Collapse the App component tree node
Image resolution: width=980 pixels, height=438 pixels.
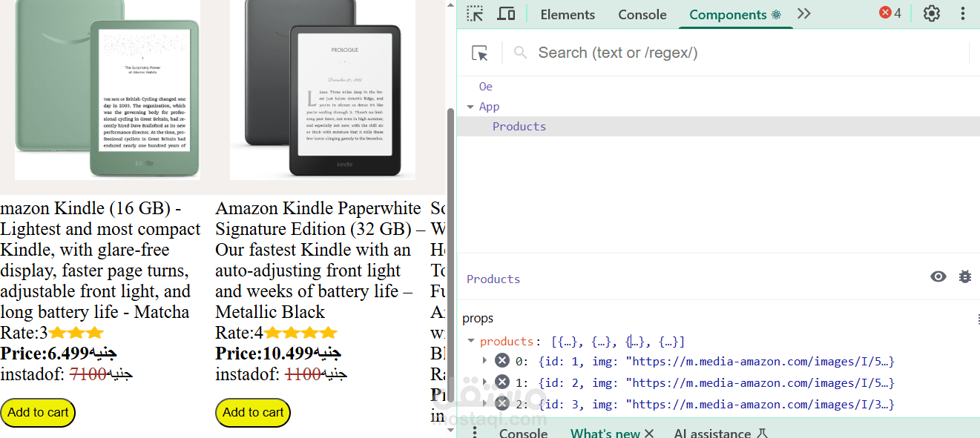pos(470,107)
